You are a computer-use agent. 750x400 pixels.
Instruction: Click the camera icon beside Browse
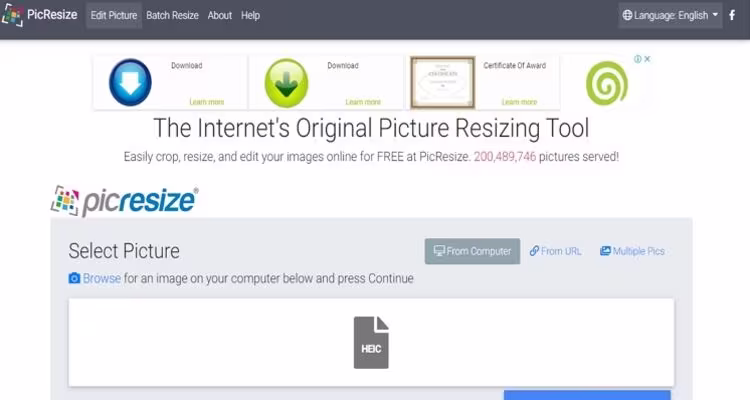(x=74, y=278)
